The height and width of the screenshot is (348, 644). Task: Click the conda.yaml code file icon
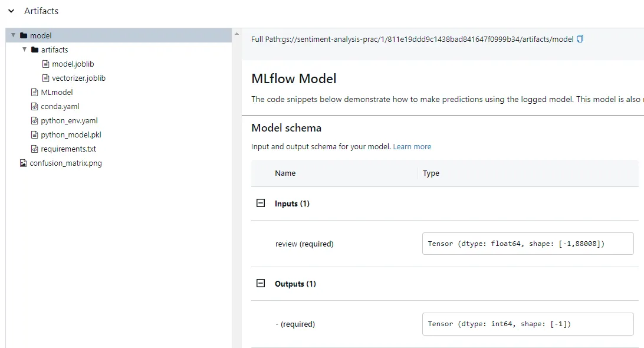point(35,106)
